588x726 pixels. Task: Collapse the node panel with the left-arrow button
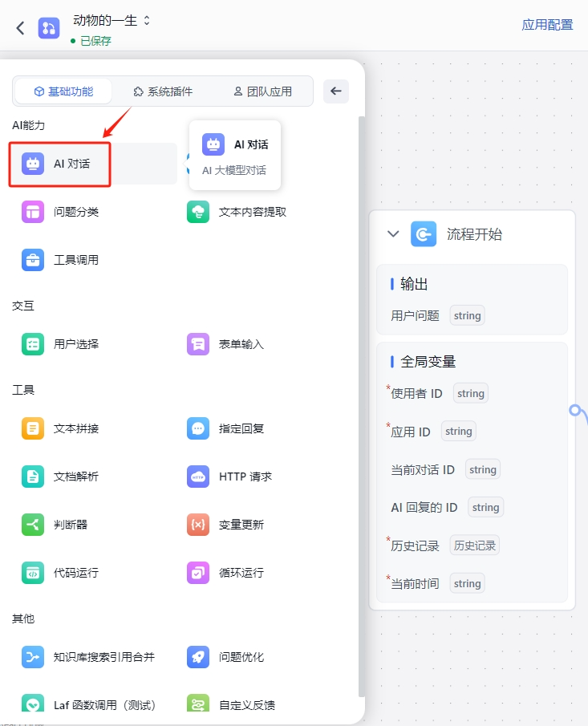click(336, 91)
